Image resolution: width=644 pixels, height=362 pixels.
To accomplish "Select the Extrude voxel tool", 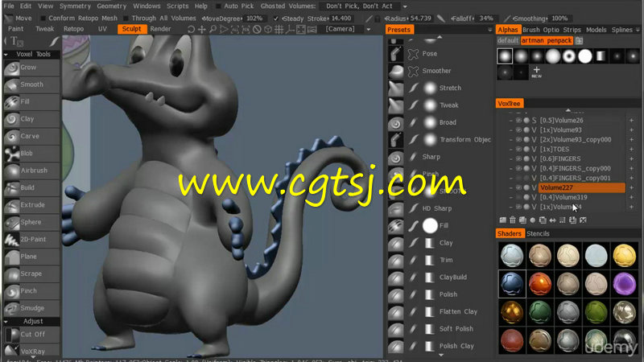I will pos(31,205).
